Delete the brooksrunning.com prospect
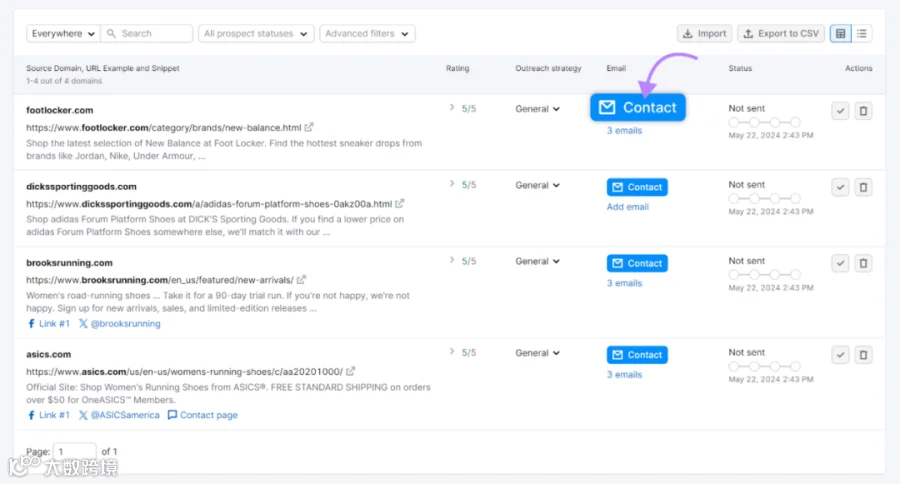 863,264
